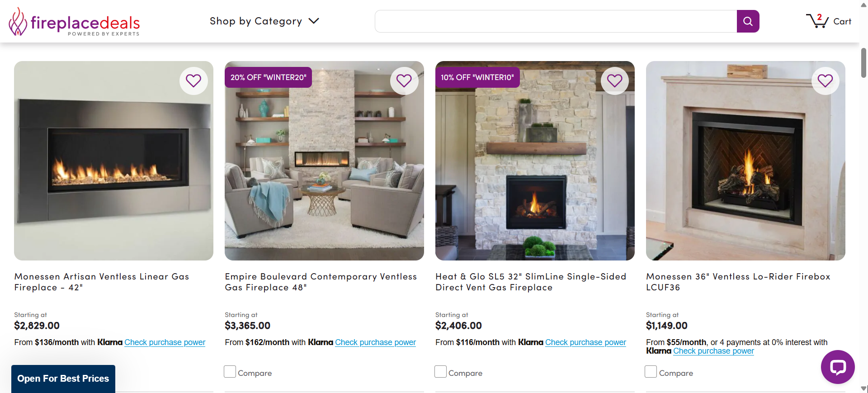The image size is (868, 393).
Task: Wishlist the Heat & Glo SL5 heart
Action: (615, 81)
